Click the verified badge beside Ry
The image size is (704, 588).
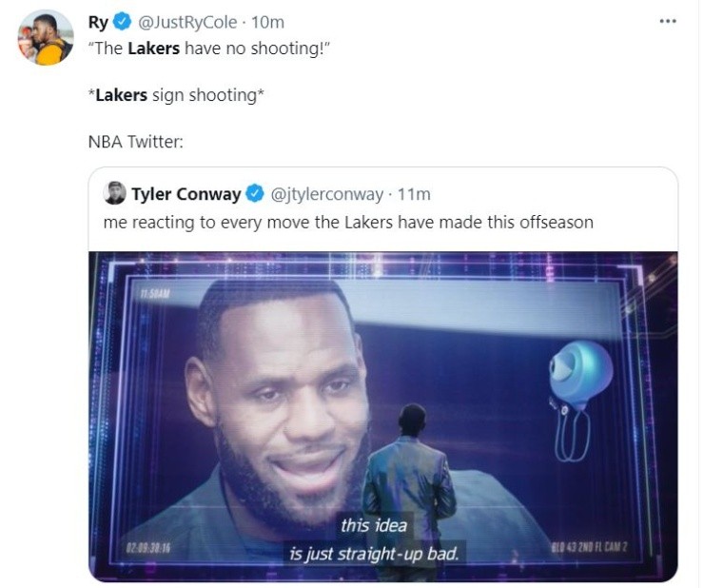(121, 22)
